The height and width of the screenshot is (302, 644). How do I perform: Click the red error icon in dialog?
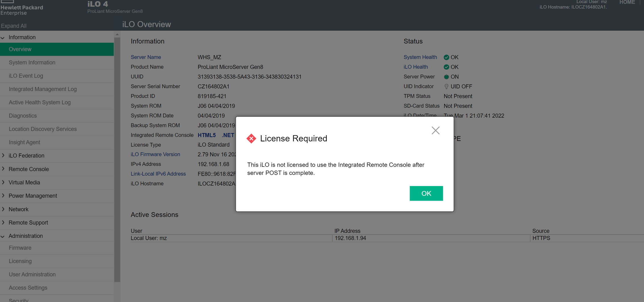251,138
